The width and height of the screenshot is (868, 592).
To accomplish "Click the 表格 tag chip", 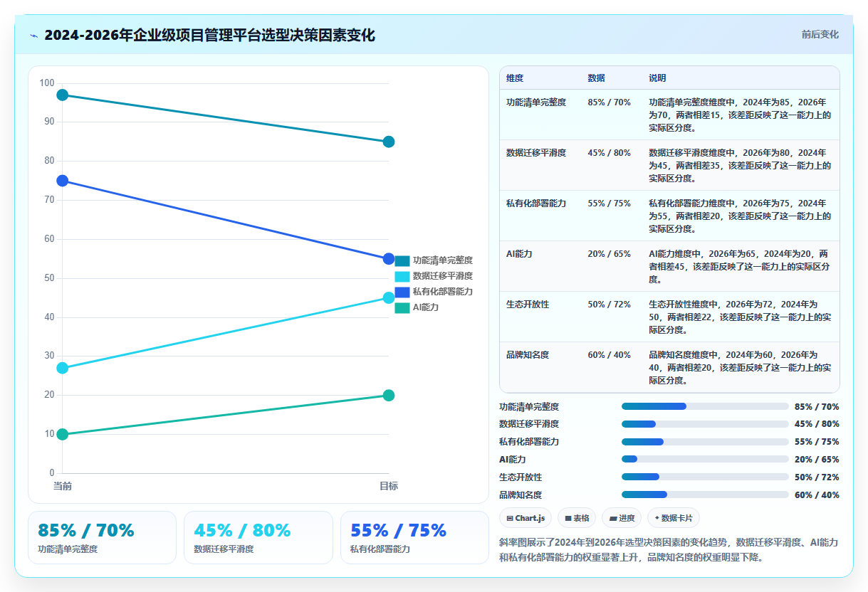I will (577, 518).
